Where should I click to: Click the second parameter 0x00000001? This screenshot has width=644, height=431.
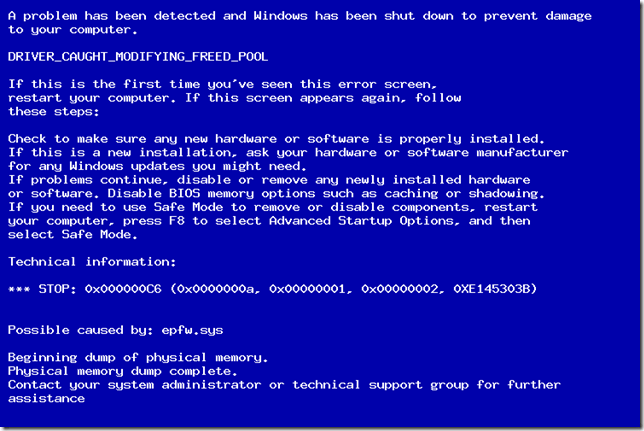coord(307,289)
